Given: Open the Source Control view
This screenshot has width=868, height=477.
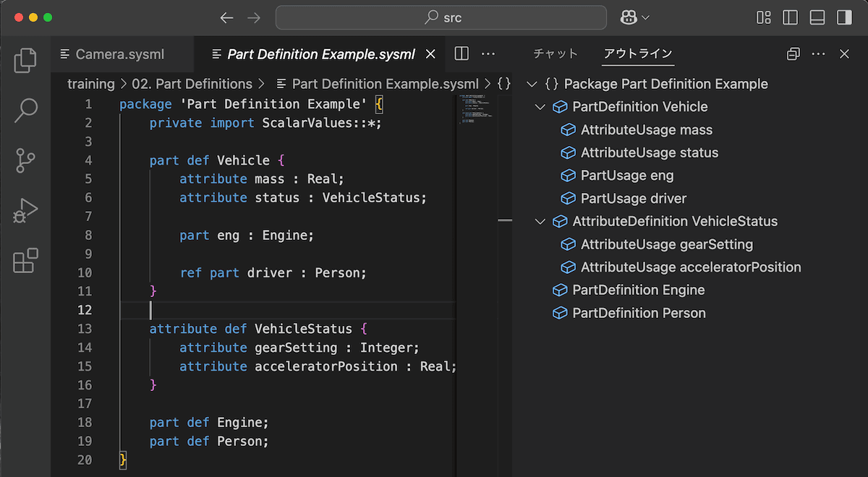Looking at the screenshot, I should coord(25,160).
